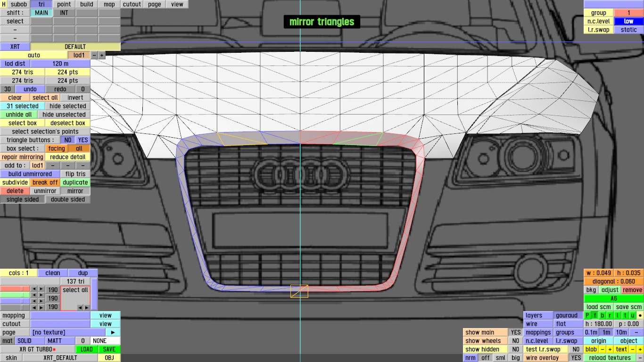
Task: Subdivide the selected triangles
Action: [x=15, y=182]
